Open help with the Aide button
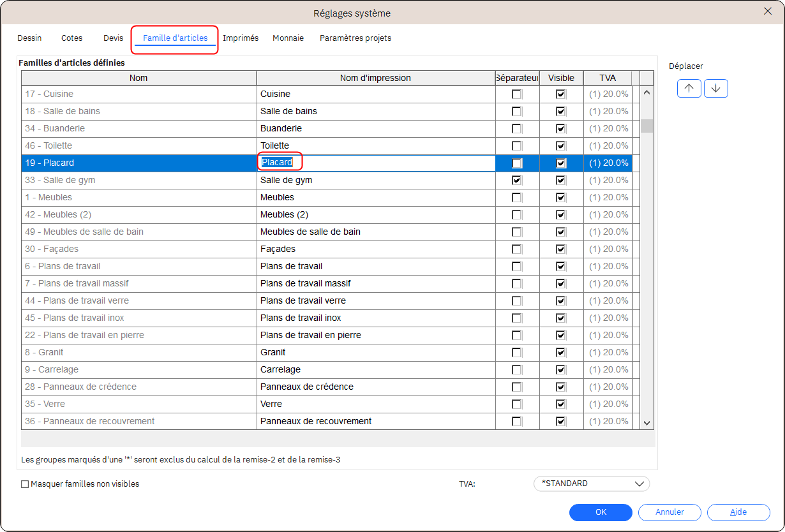 (738, 512)
